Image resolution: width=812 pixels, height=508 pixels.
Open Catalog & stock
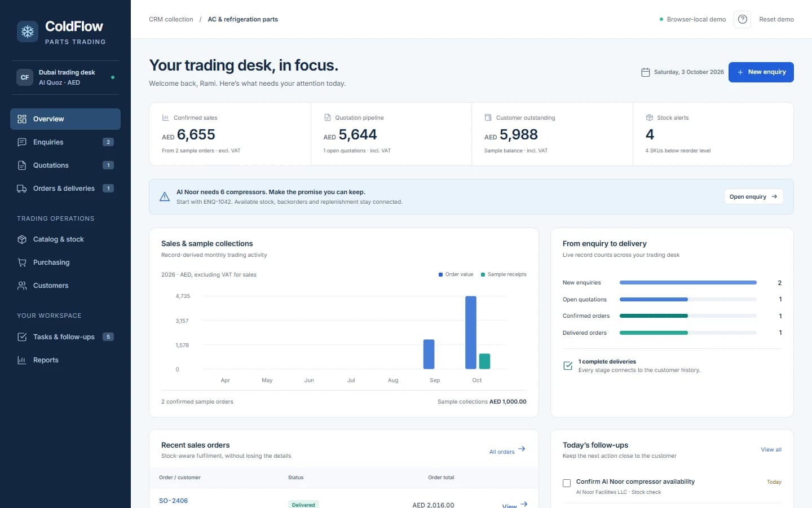[65, 239]
